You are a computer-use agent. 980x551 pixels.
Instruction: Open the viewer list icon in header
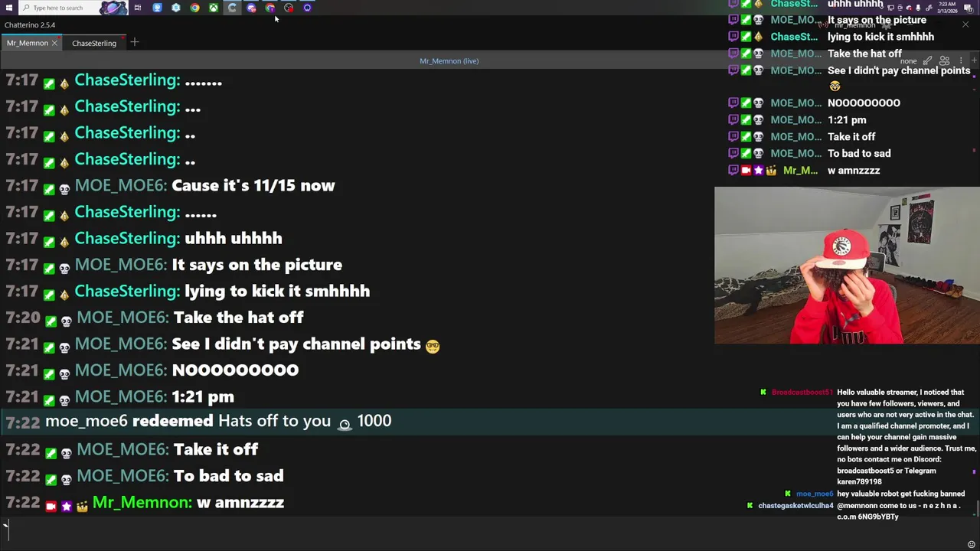coord(945,60)
